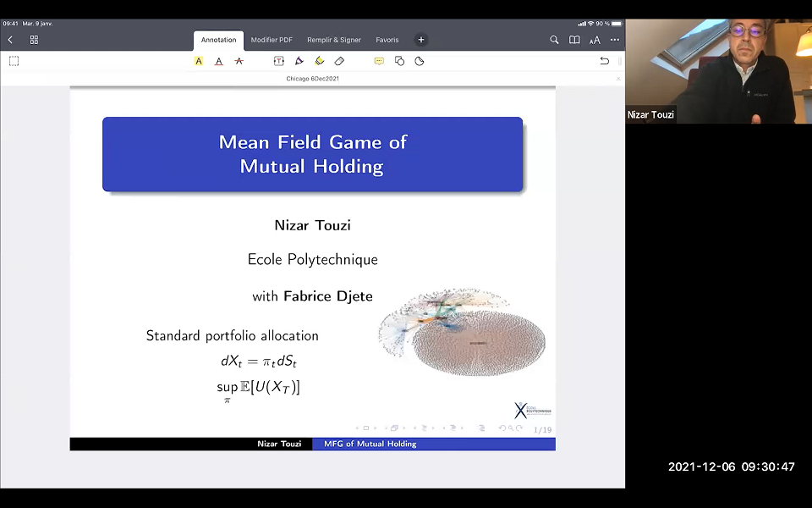Select the highlighter marker tool
The image size is (812, 508).
pos(319,60)
